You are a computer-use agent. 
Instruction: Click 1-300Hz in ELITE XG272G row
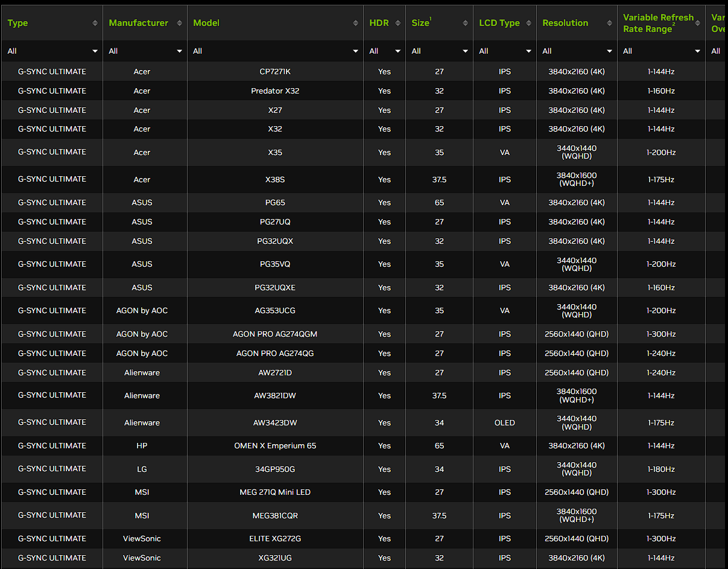661,539
